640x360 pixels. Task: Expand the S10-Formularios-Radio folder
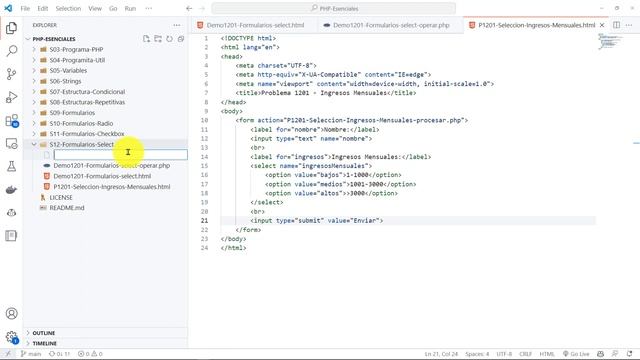click(x=81, y=123)
